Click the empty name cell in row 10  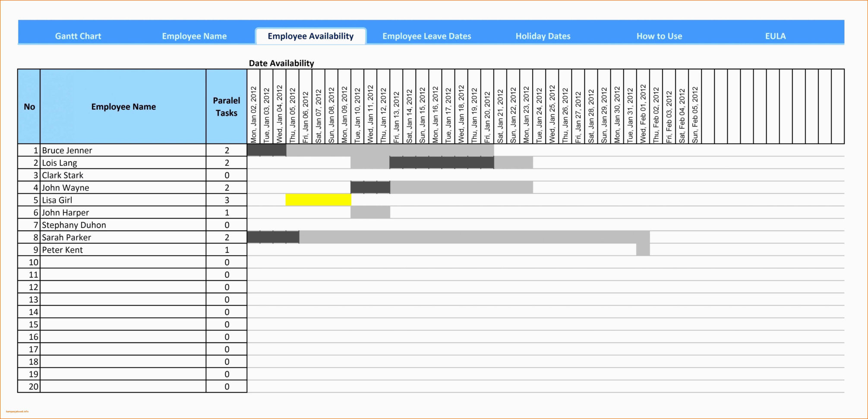123,262
